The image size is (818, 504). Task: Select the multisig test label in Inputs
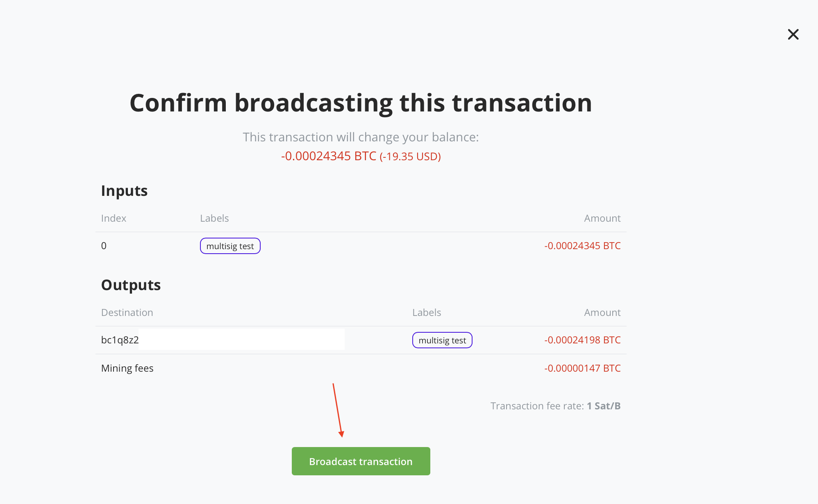pos(230,246)
